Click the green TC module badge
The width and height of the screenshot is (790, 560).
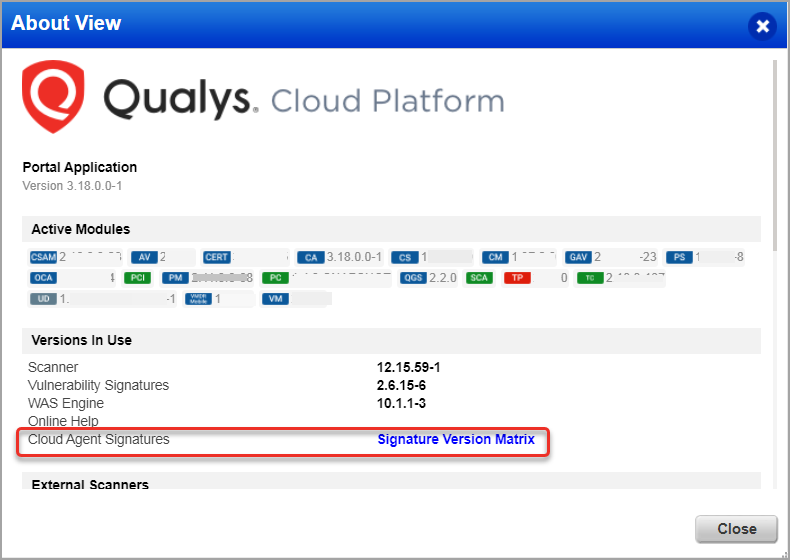(x=590, y=278)
